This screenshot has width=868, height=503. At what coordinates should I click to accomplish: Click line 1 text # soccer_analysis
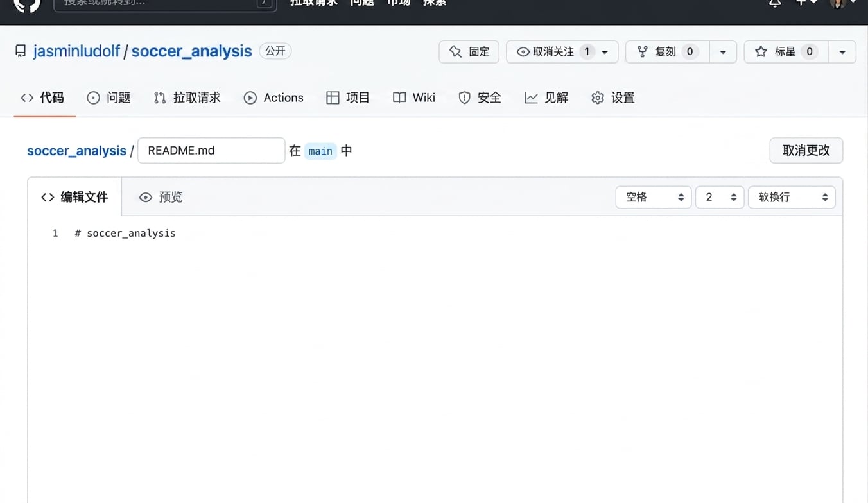pos(125,234)
